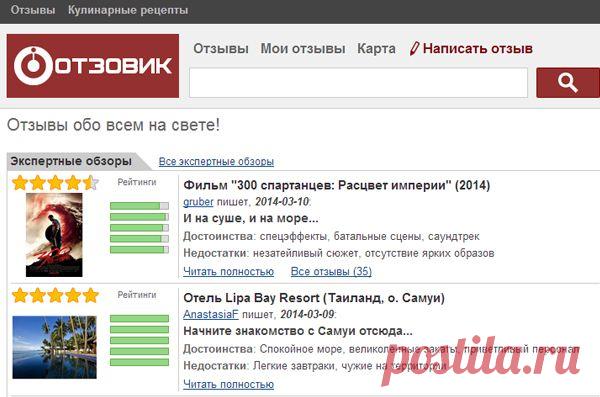Open the Отель Lipa Bay Resort title
Image resolution: width=600 pixels, height=397 pixels.
314,298
